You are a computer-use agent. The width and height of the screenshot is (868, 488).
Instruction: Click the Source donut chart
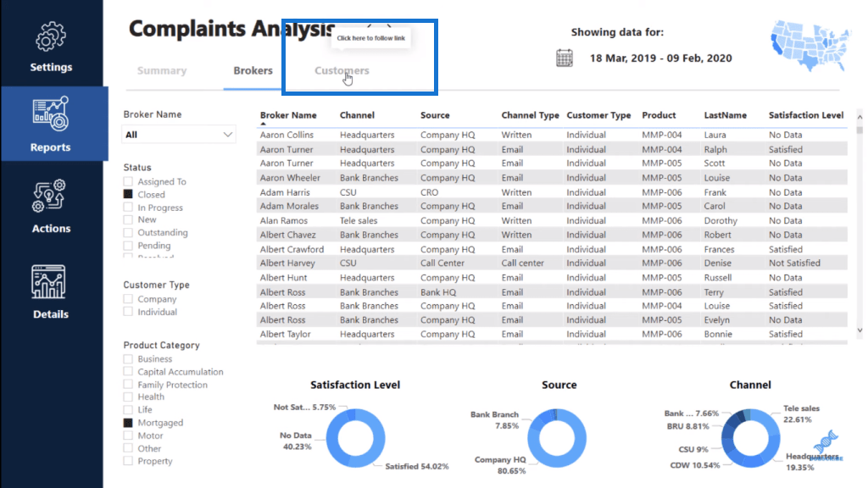pos(556,438)
